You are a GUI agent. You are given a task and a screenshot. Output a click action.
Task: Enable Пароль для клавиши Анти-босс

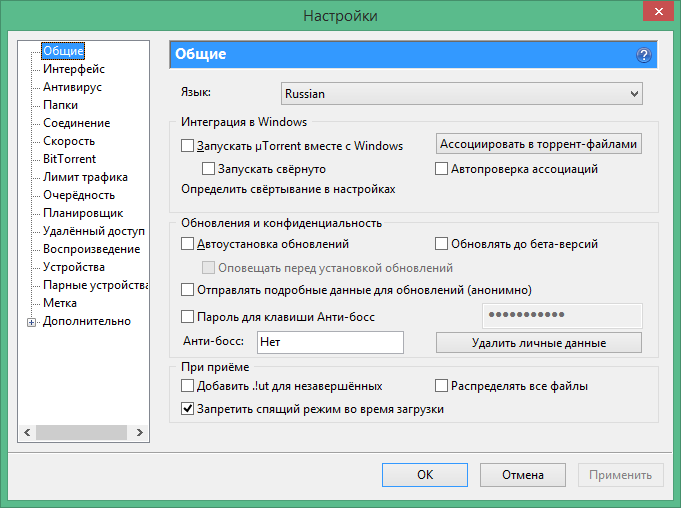(187, 317)
